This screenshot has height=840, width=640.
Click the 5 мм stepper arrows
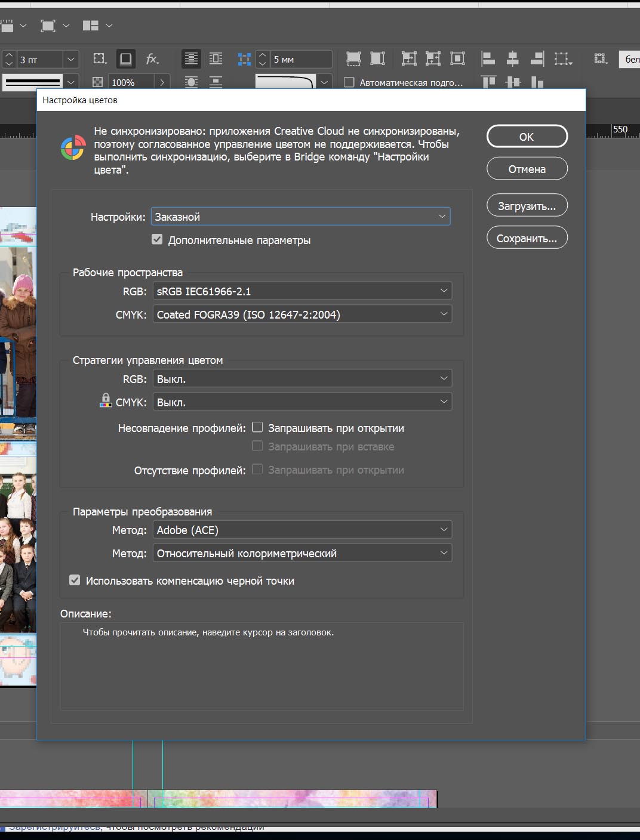coord(262,59)
